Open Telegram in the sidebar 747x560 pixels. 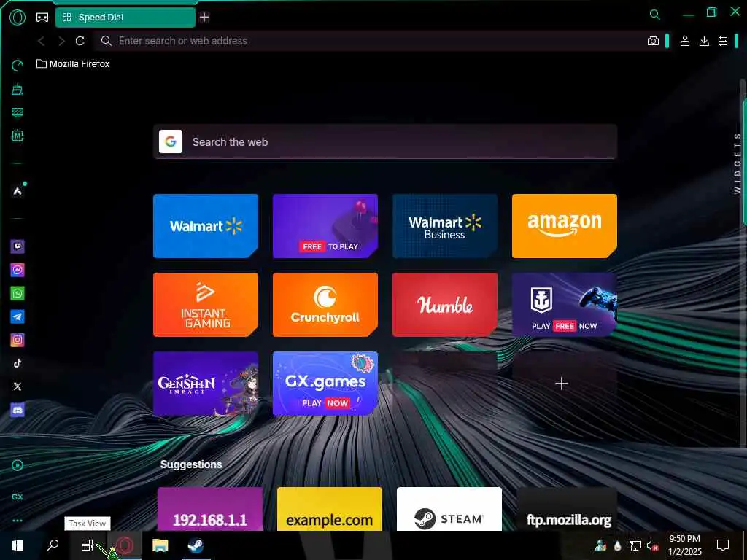click(18, 316)
